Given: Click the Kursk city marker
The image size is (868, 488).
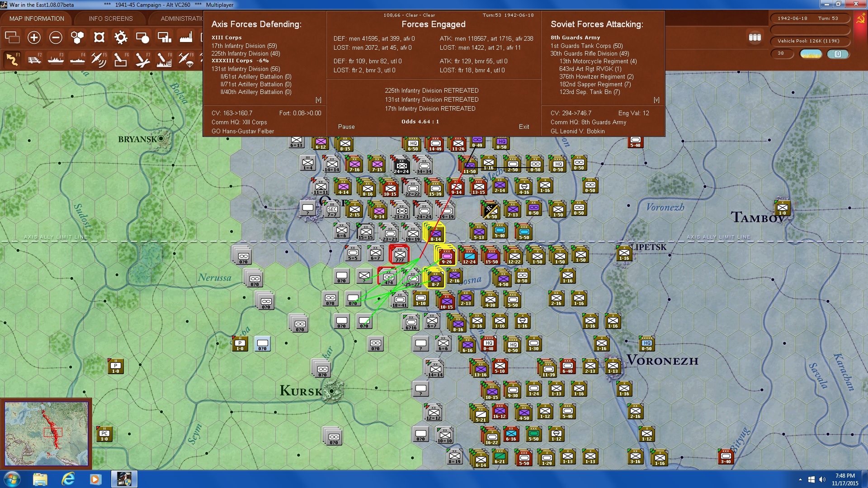Looking at the screenshot, I should pos(332,391).
